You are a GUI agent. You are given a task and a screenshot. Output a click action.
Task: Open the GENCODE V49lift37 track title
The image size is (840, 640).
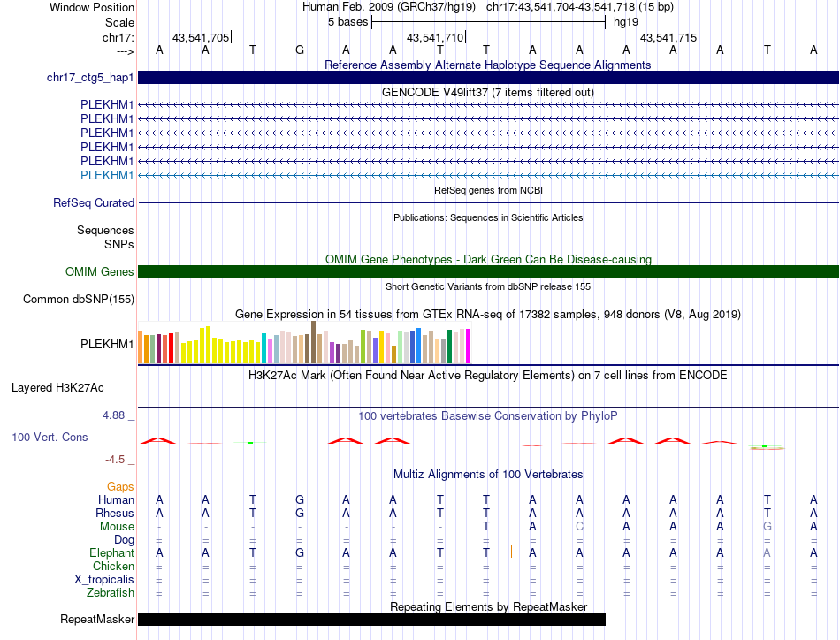coord(487,92)
